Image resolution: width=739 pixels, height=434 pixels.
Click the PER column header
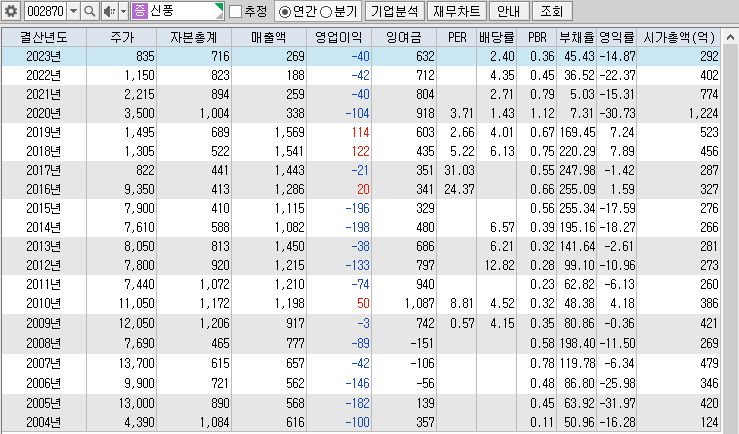456,37
